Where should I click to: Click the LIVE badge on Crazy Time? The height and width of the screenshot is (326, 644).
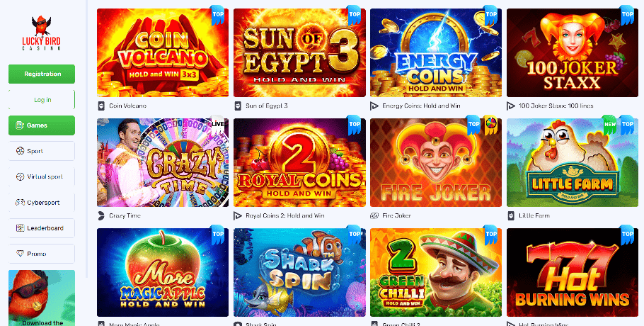coord(218,123)
